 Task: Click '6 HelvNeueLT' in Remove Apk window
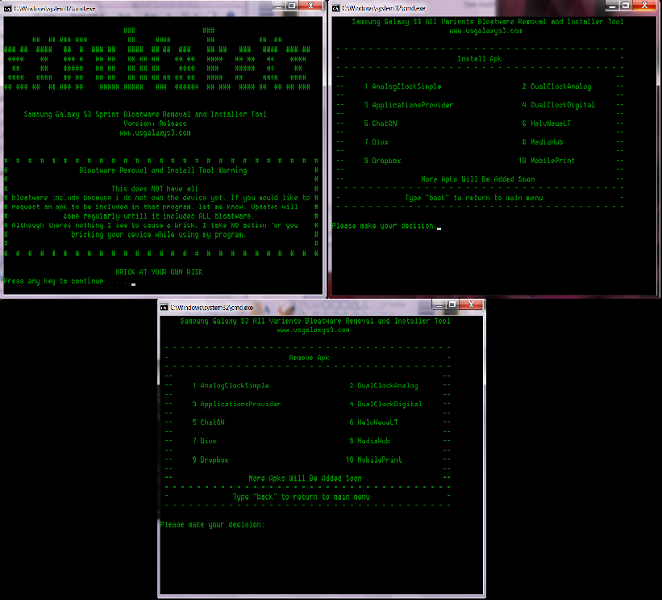coord(374,423)
